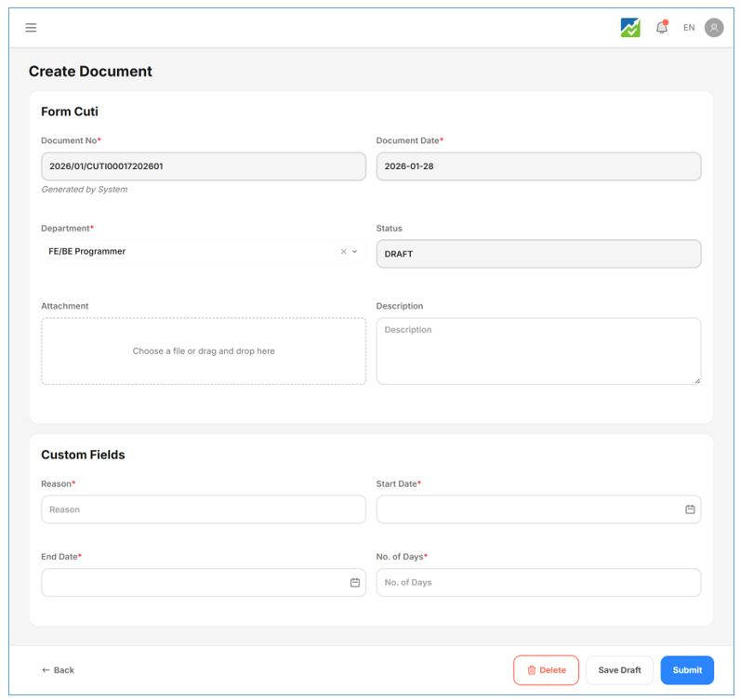Clear the selected Department value

pyautogui.click(x=343, y=252)
